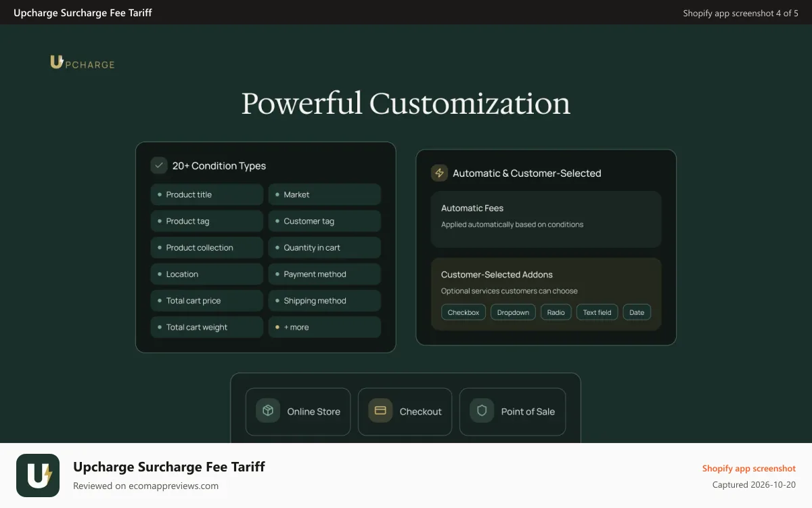
Task: Click the 'Captured 2026-10-20' text
Action: click(x=754, y=485)
